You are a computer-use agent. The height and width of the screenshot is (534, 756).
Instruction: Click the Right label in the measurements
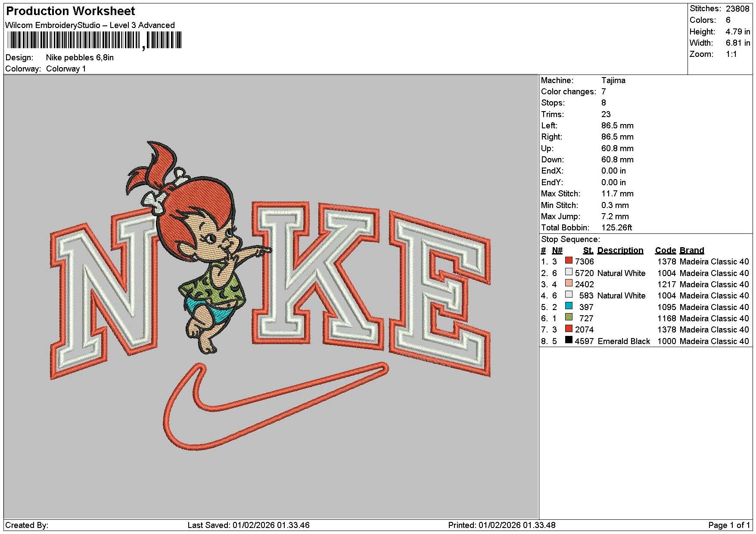tap(552, 137)
